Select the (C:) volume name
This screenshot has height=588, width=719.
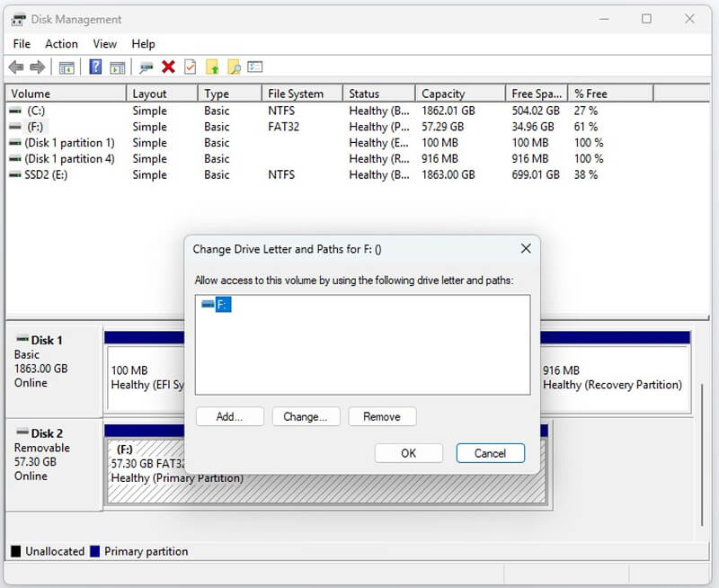click(x=36, y=111)
